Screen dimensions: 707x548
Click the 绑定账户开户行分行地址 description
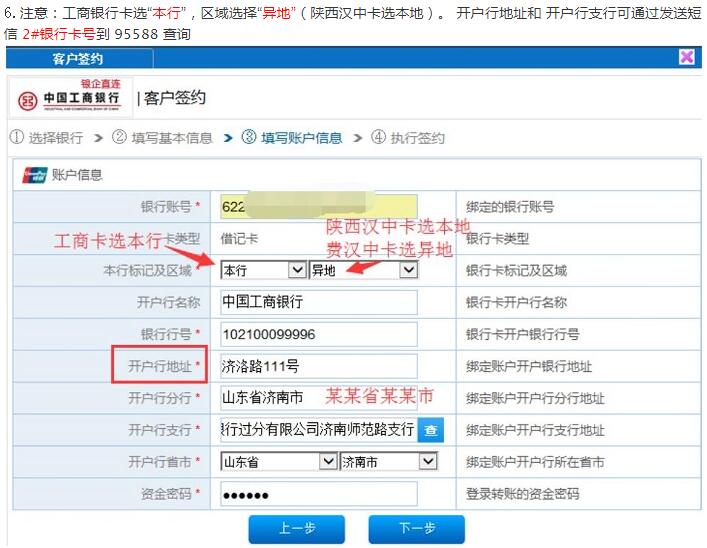click(x=535, y=398)
